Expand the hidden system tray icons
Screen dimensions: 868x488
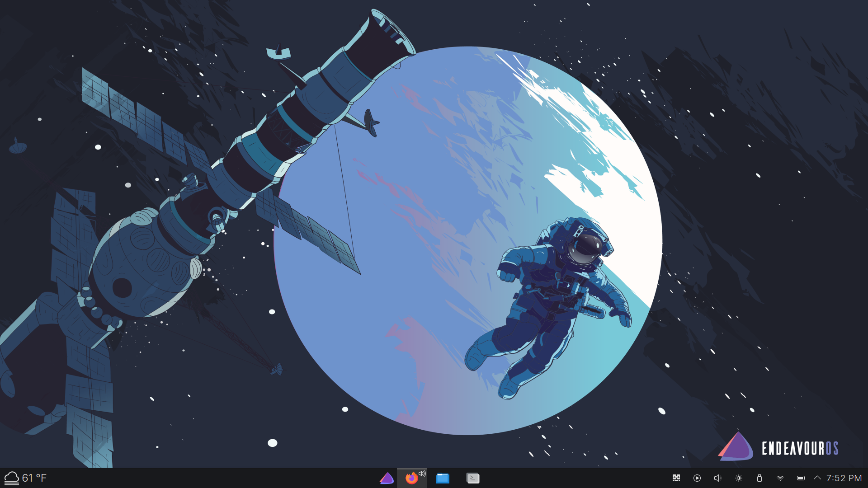817,478
